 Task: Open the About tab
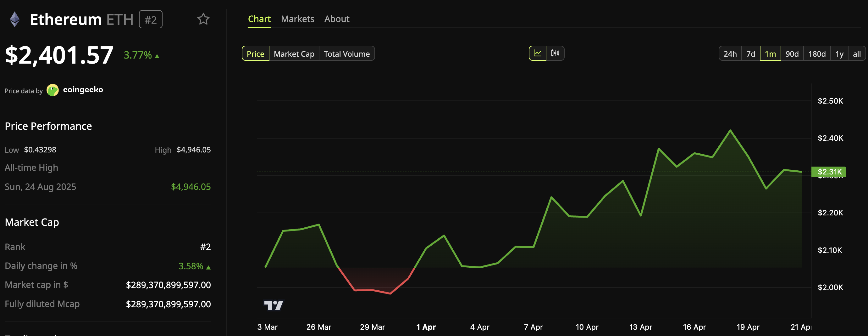click(x=336, y=19)
